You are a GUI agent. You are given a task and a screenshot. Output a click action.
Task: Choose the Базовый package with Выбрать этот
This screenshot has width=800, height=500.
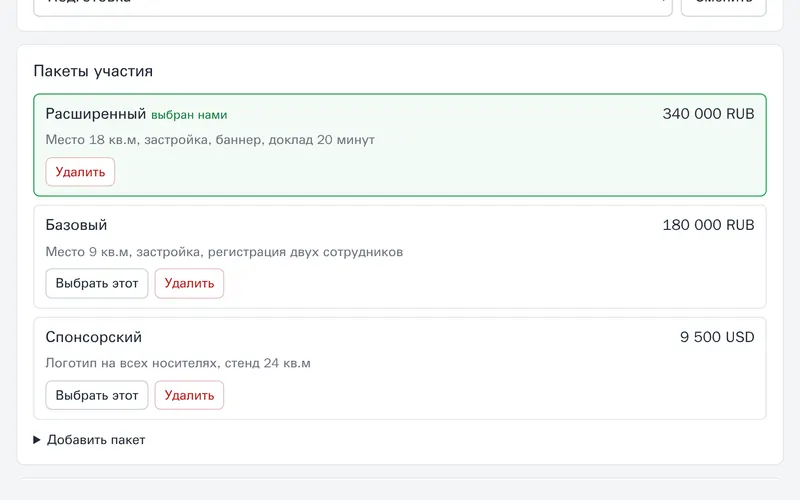97,283
